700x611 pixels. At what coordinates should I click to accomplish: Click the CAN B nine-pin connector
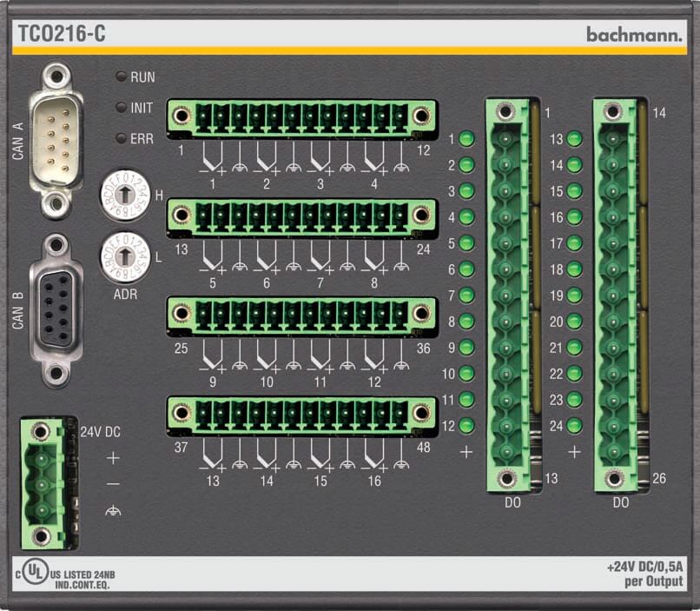click(x=56, y=311)
